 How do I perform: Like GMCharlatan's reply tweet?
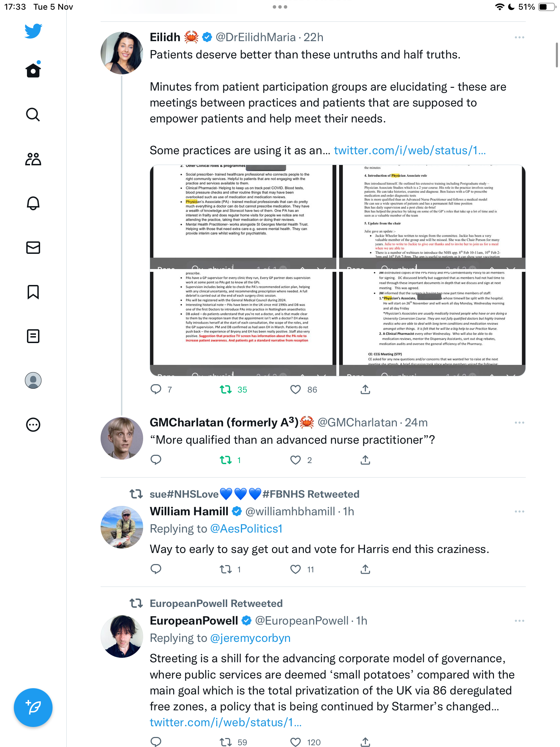click(296, 460)
